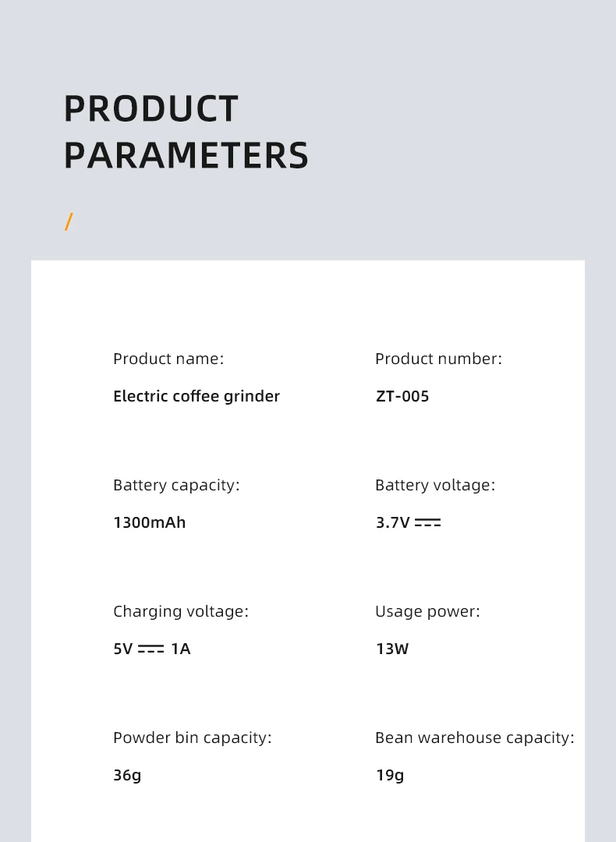Click the 19g capacity value

(390, 776)
